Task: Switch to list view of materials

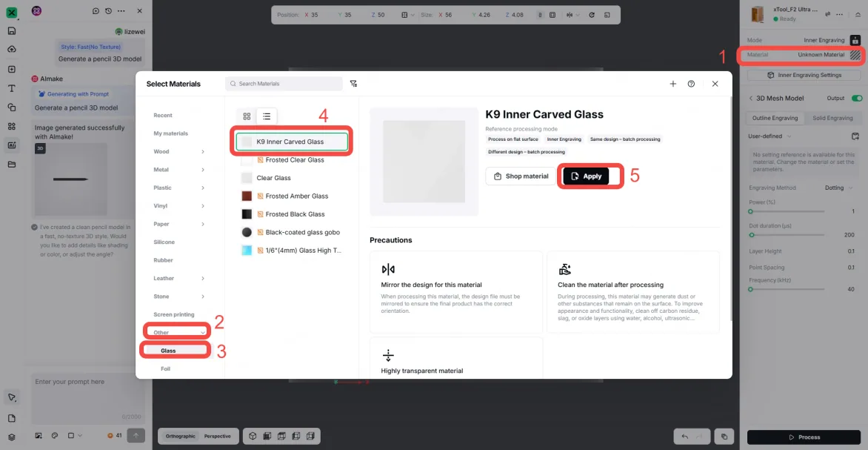Action: pos(267,116)
